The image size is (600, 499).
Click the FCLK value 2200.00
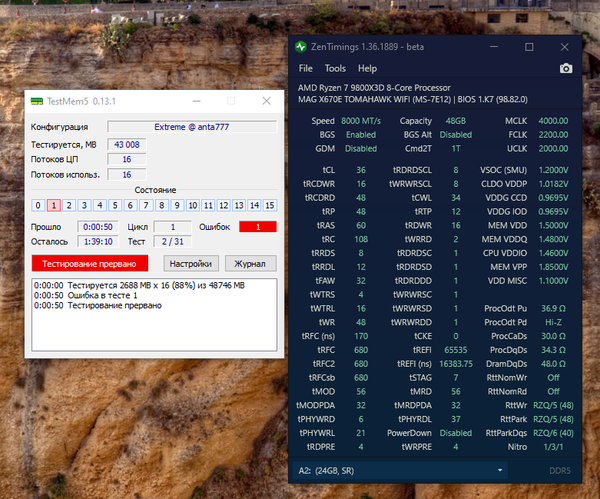(553, 135)
